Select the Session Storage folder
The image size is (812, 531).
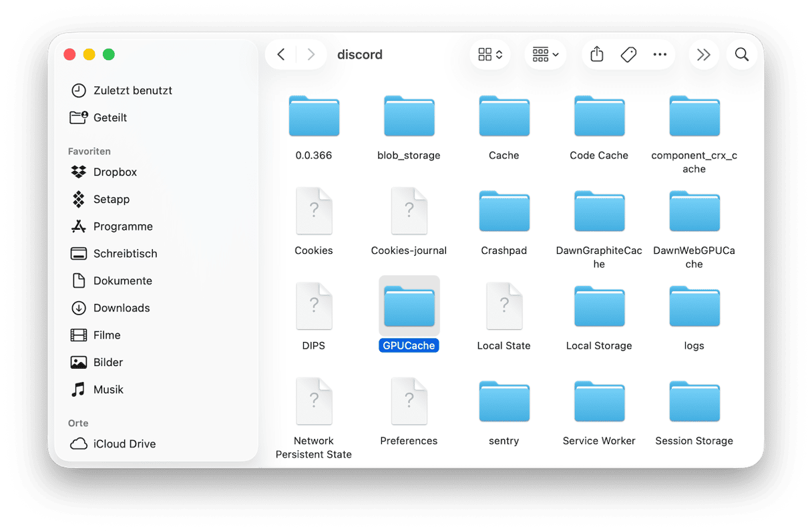click(694, 401)
